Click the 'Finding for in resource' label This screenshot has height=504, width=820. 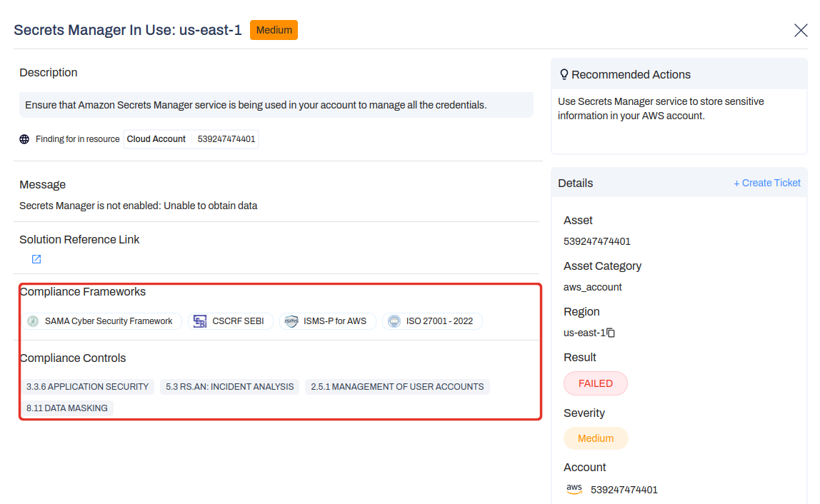(x=77, y=139)
